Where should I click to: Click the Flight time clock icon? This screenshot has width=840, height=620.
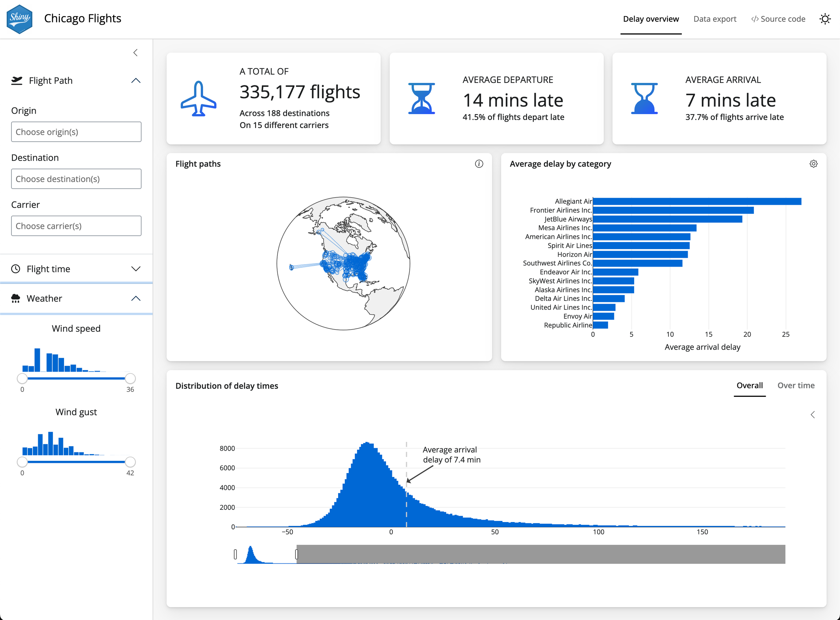[16, 269]
